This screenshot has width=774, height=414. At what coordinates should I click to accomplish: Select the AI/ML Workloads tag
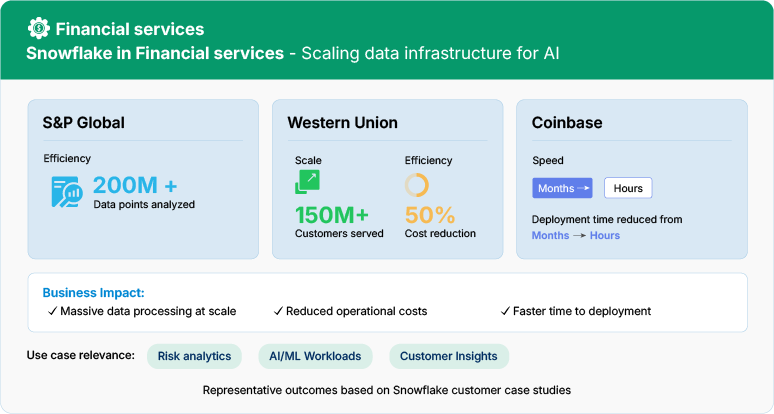click(x=315, y=356)
